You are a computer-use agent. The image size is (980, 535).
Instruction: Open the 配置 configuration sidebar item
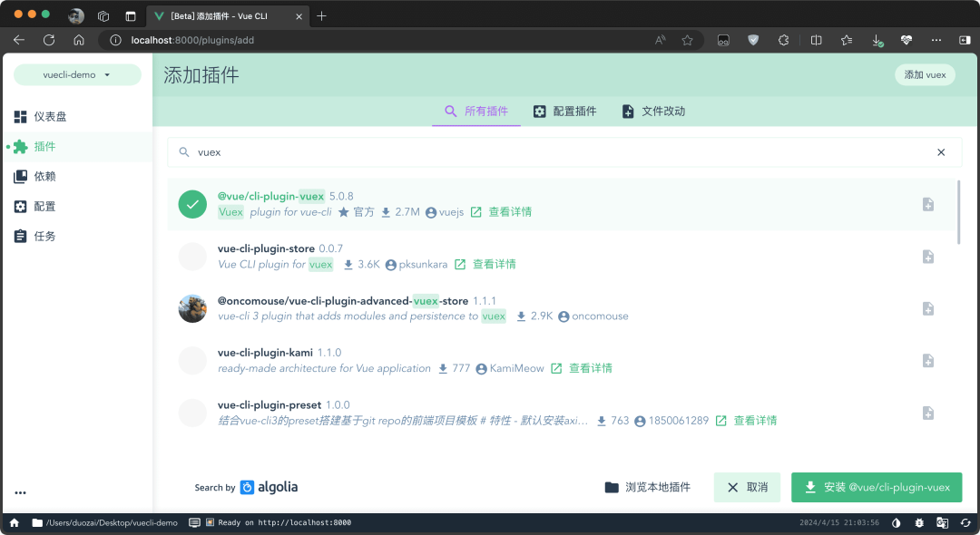click(77, 207)
